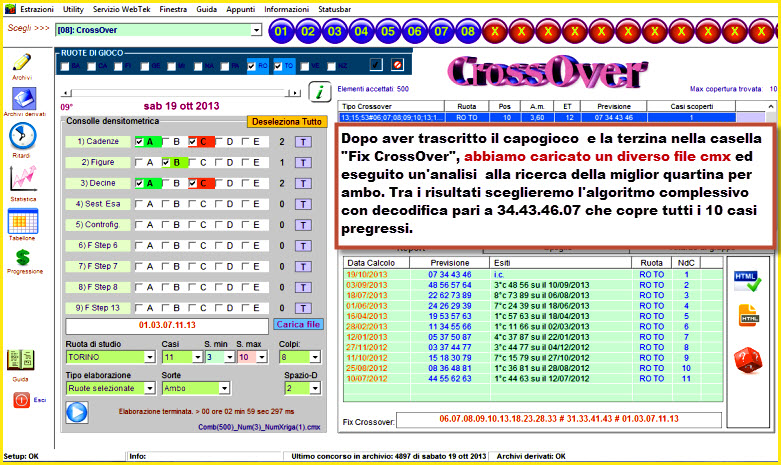781x465 pixels.
Task: Open the Casi dropdown showing 11
Action: 198,357
